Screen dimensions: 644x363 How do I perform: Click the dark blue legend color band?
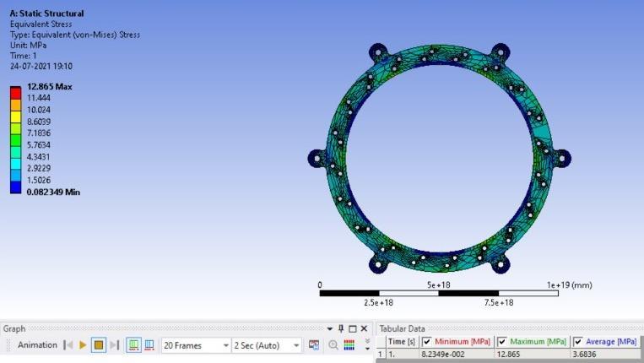(x=15, y=187)
